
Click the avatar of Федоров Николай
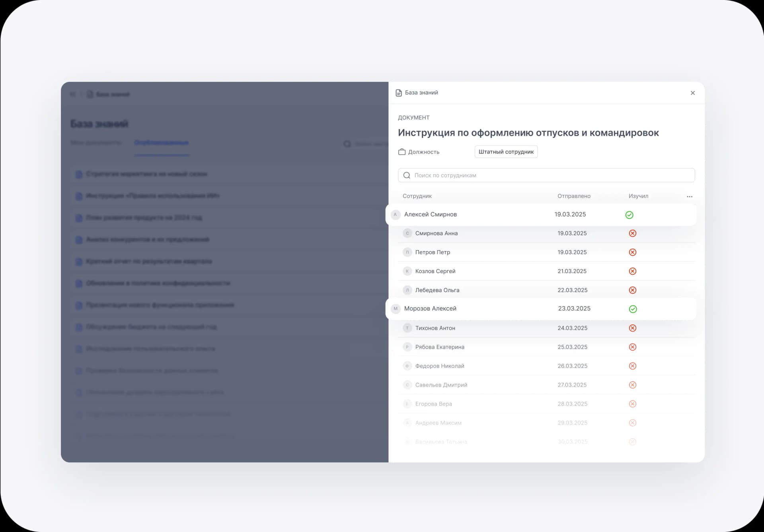click(x=407, y=366)
